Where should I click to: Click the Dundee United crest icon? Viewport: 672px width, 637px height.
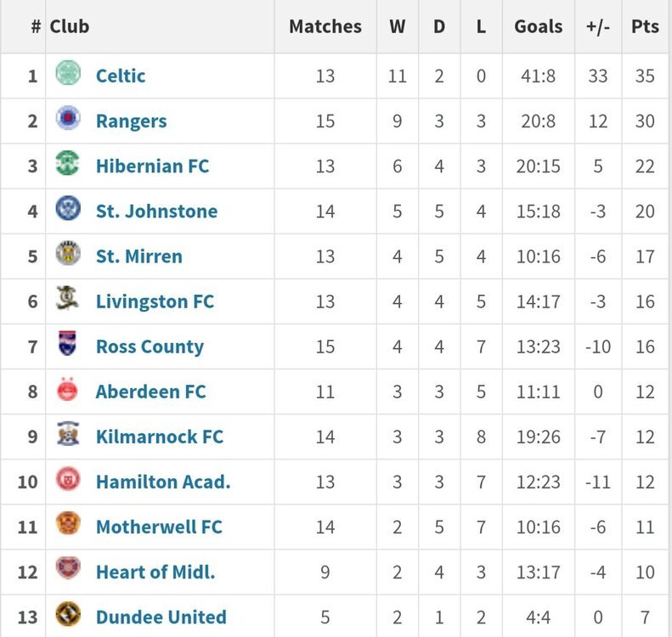click(68, 614)
